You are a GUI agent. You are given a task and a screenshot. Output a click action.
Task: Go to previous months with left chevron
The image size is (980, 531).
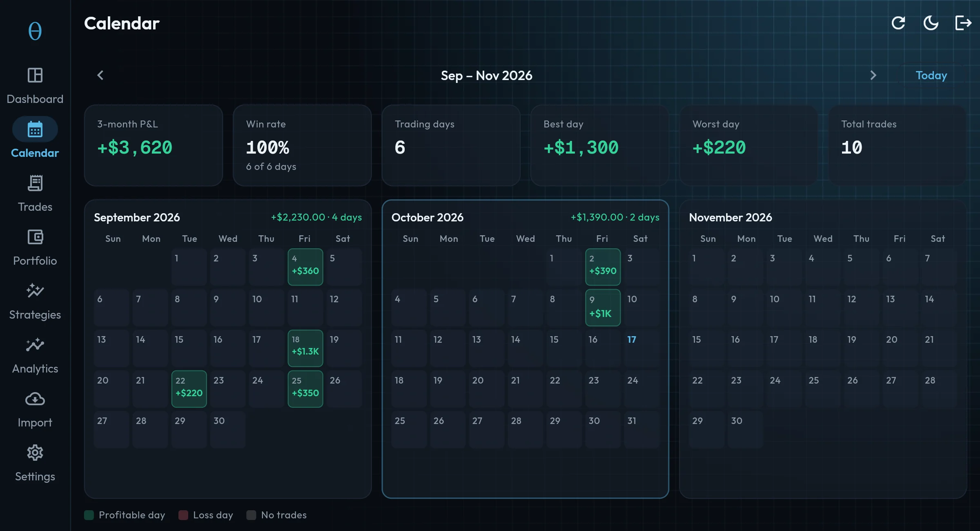(100, 75)
